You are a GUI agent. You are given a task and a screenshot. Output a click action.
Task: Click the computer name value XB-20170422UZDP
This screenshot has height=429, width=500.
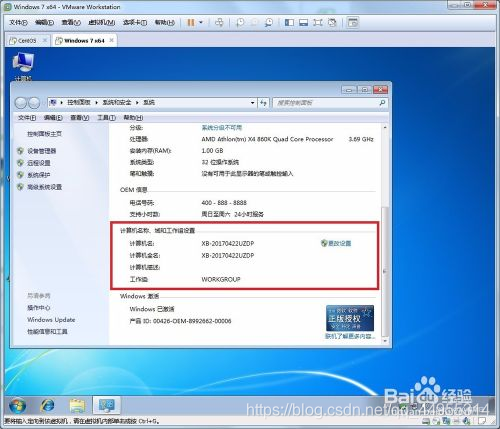tap(228, 244)
